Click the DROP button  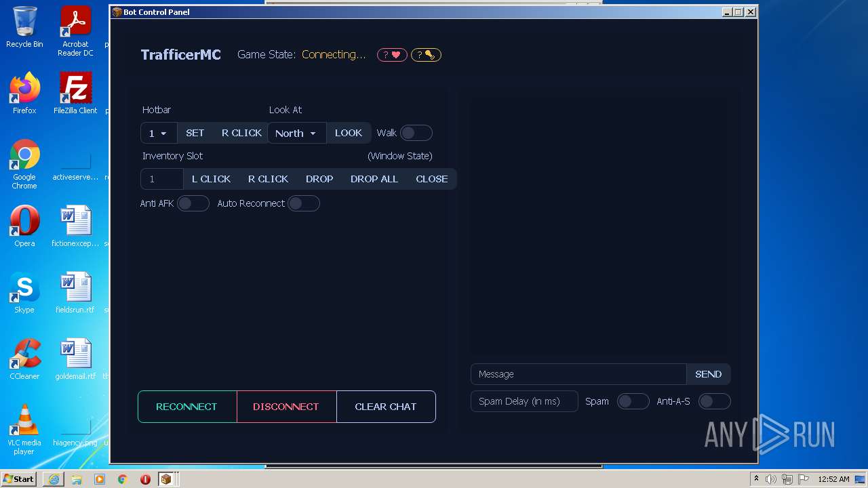coord(319,179)
